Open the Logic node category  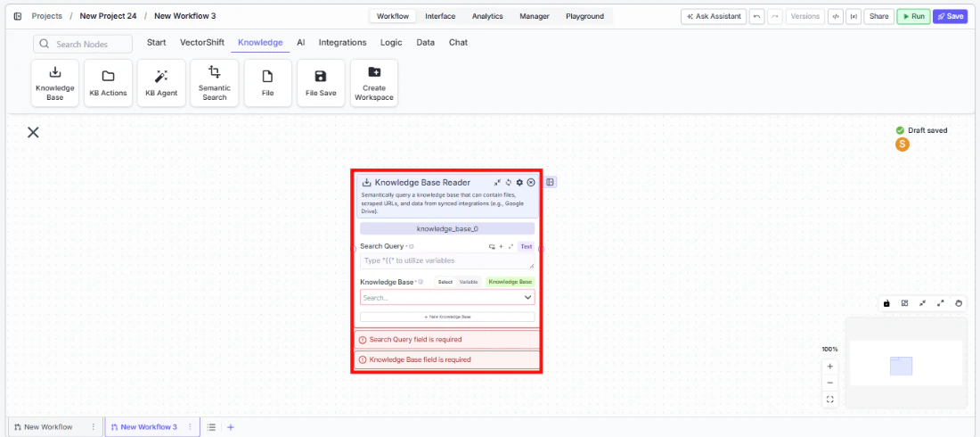tap(391, 43)
